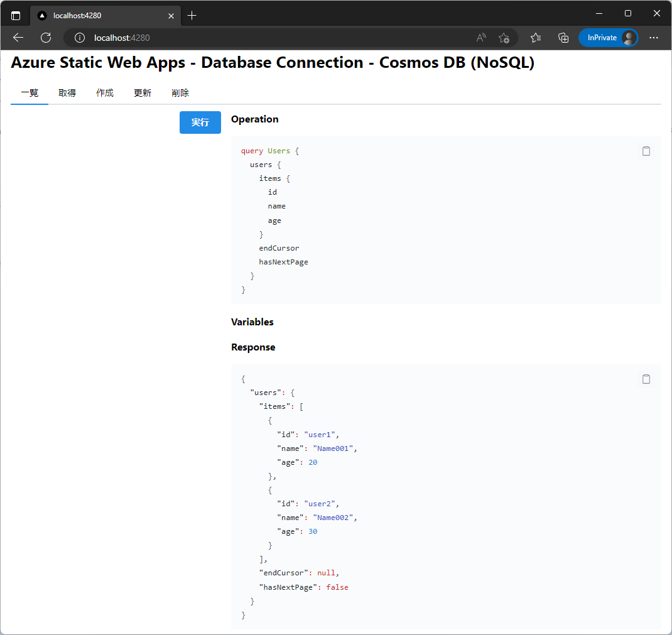Image resolution: width=672 pixels, height=635 pixels.
Task: Click the "user1" id value
Action: (x=320, y=435)
